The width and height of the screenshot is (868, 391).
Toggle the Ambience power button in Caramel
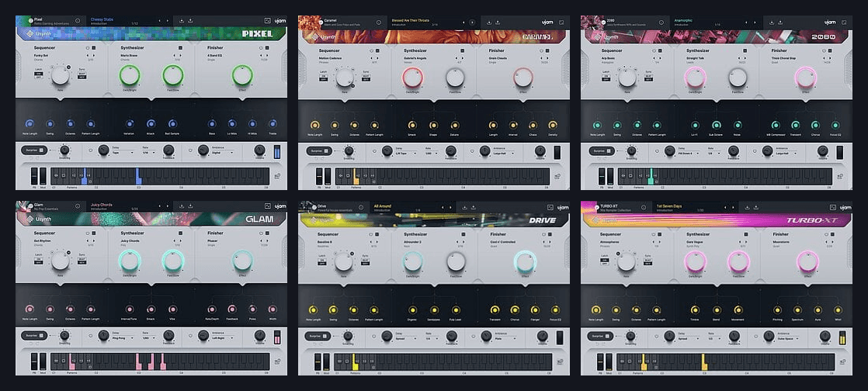472,150
